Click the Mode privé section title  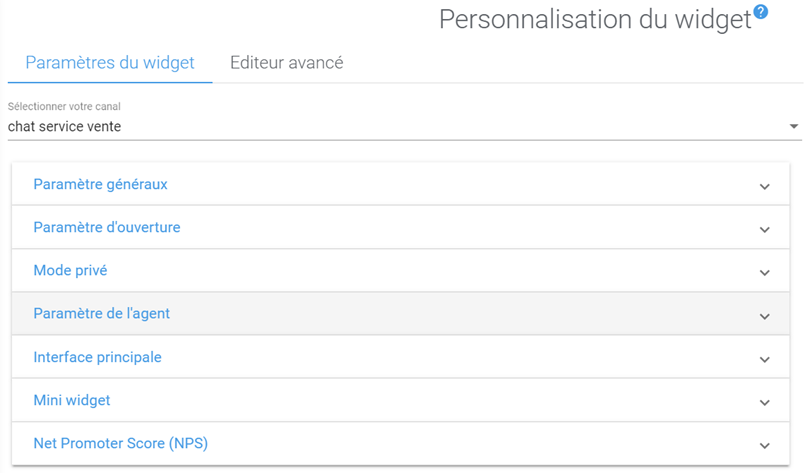point(70,271)
